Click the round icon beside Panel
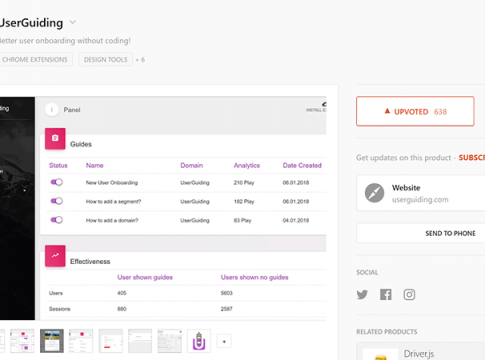Image resolution: width=485 pixels, height=360 pixels. point(52,110)
